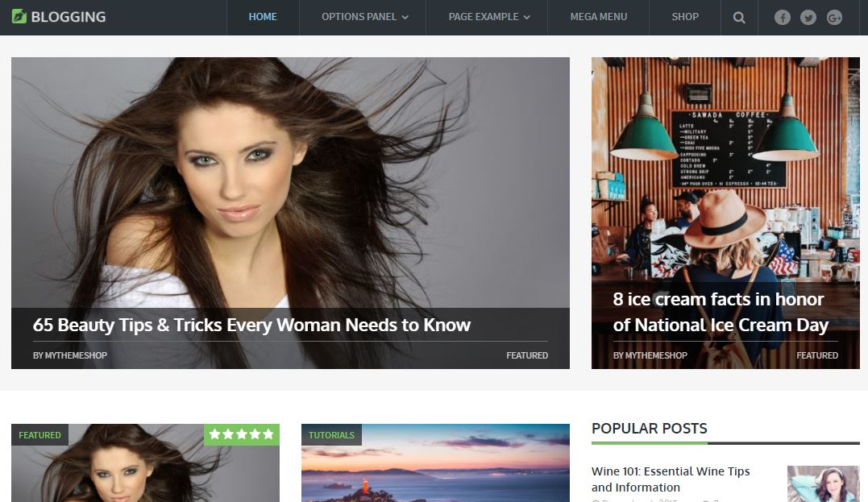Screen dimensions: 868x502
Task: Click the five-star rating badge
Action: pos(241,434)
